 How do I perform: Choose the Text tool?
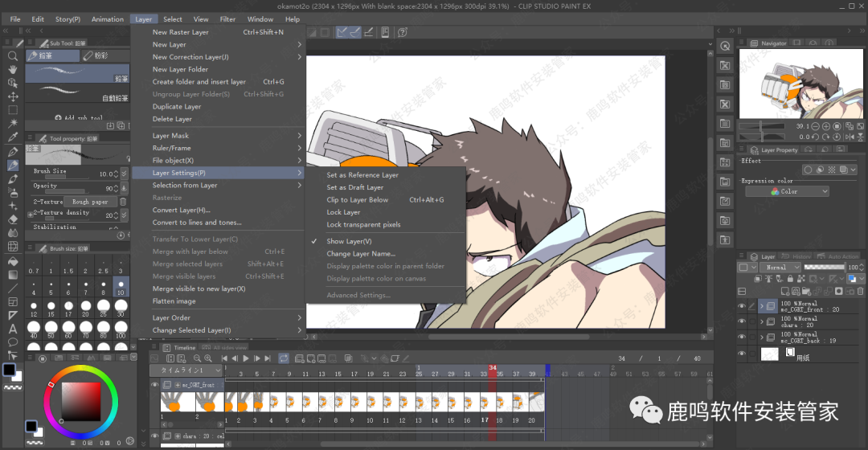point(13,329)
